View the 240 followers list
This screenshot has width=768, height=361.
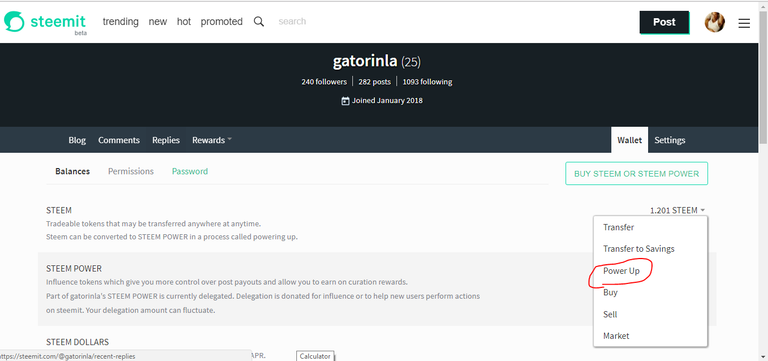tap(324, 82)
